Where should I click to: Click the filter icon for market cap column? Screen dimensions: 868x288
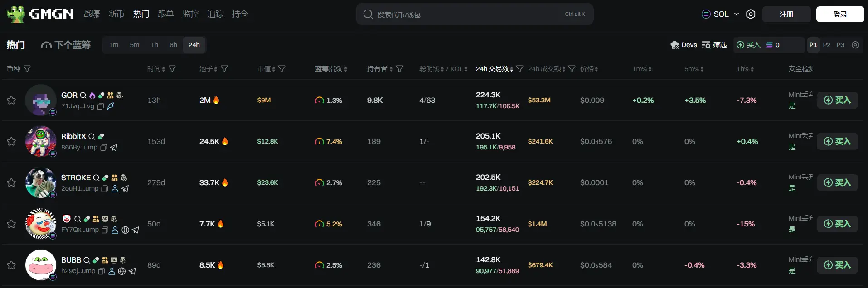282,69
